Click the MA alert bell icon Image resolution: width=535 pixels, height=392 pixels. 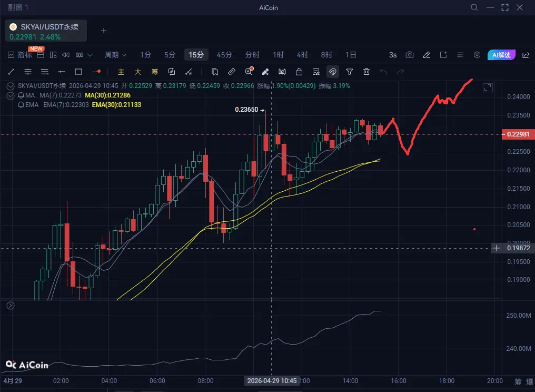21,95
